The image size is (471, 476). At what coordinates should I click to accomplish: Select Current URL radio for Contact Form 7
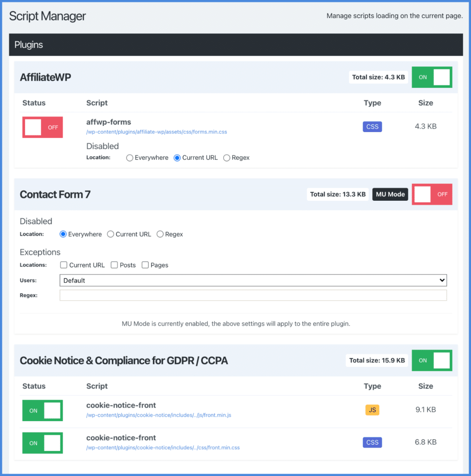111,234
